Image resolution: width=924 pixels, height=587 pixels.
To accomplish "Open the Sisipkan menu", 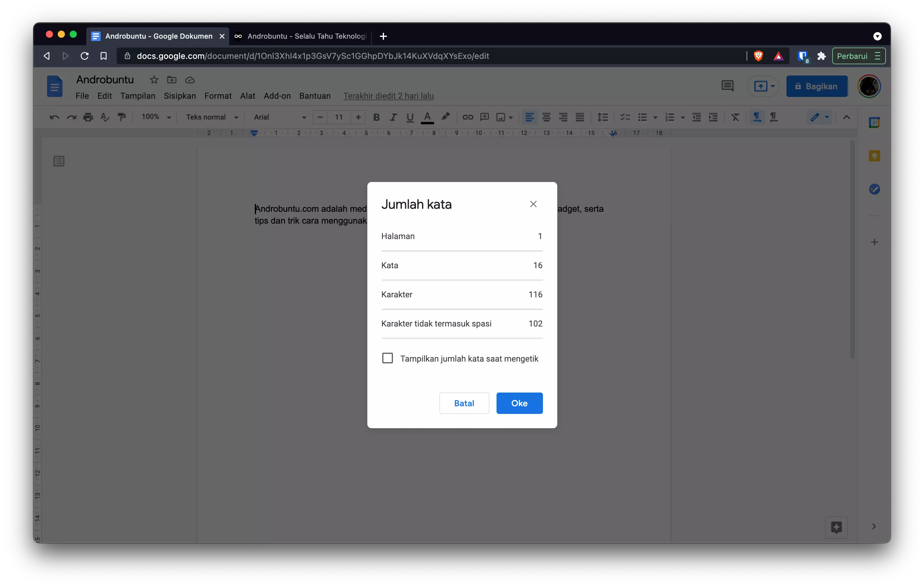I will coord(180,96).
